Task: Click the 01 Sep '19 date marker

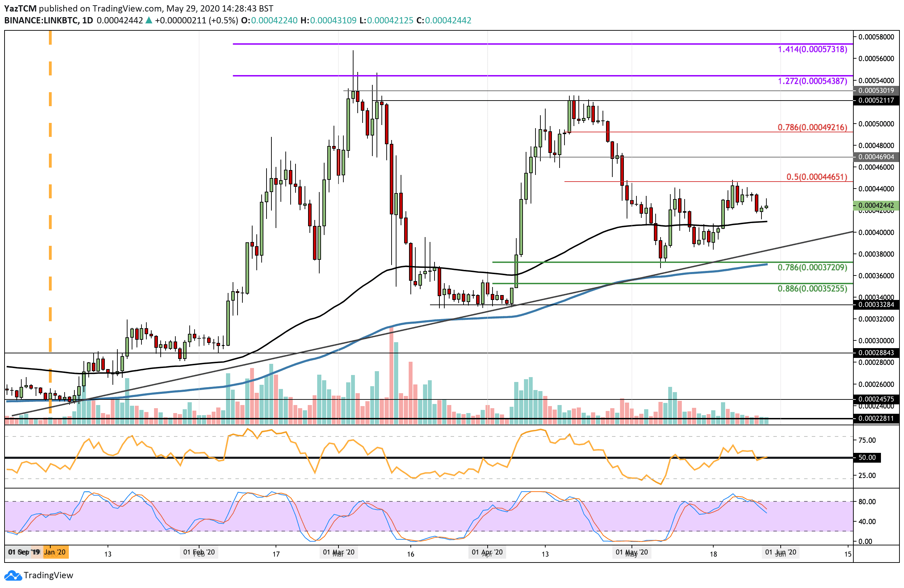Action: (x=23, y=552)
